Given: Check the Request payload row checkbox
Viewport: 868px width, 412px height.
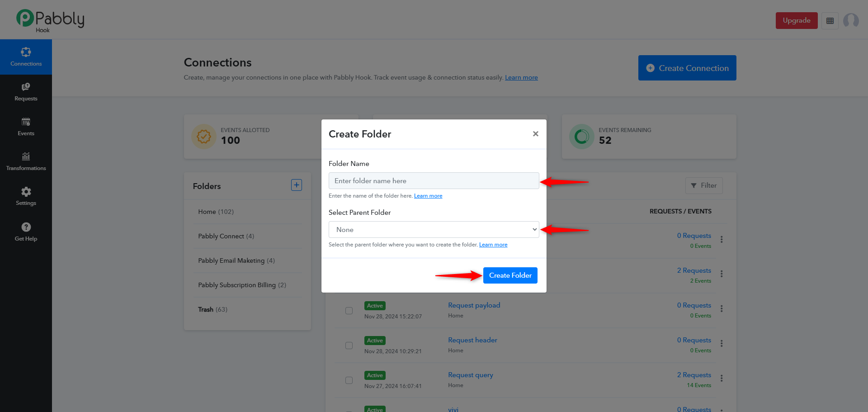Looking at the screenshot, I should [x=349, y=311].
